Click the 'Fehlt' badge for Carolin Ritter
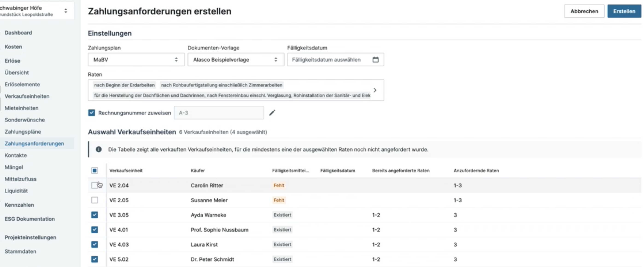 pos(279,185)
